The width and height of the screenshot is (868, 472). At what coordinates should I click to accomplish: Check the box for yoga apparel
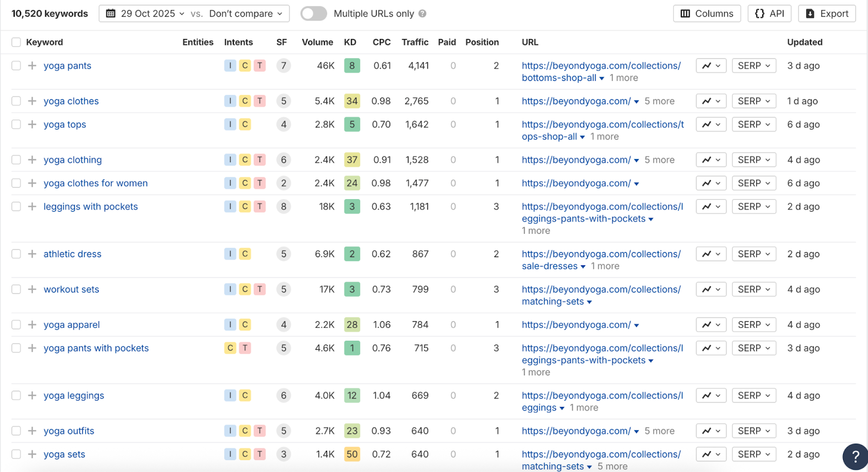(x=16, y=325)
